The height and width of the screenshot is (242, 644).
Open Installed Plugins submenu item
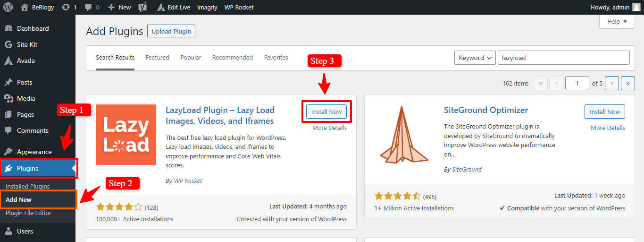coord(27,186)
